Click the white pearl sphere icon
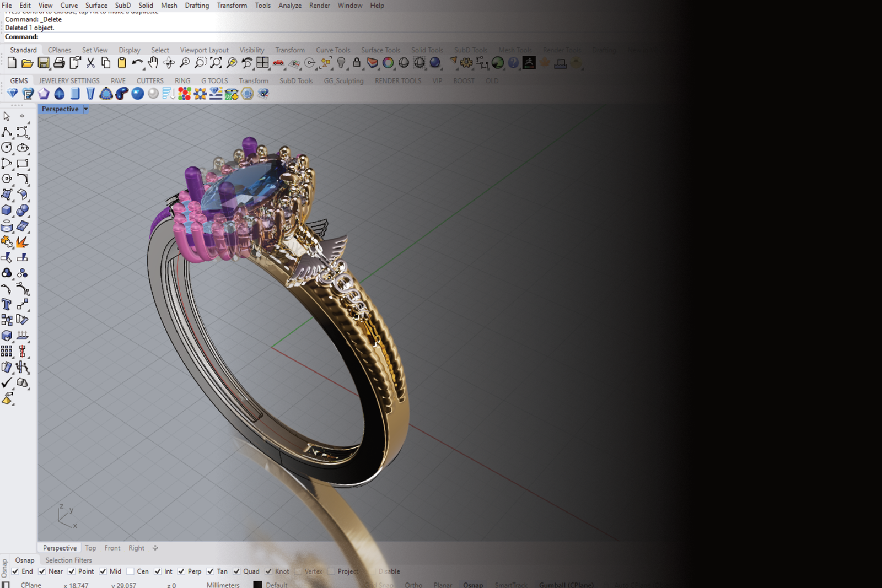 click(x=153, y=94)
